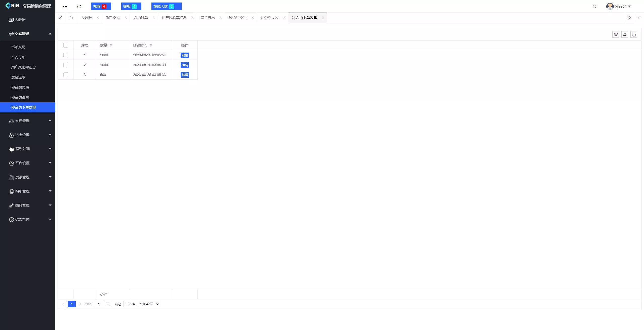Viewport: 644px width, 330px height.
Task: Open the column display settings grid icon
Action: point(616,34)
